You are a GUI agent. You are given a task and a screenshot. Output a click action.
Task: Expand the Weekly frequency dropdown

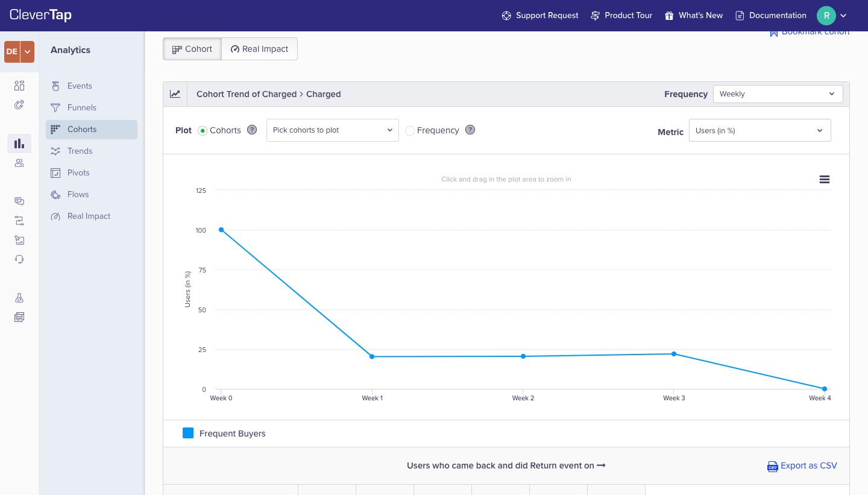click(x=777, y=94)
